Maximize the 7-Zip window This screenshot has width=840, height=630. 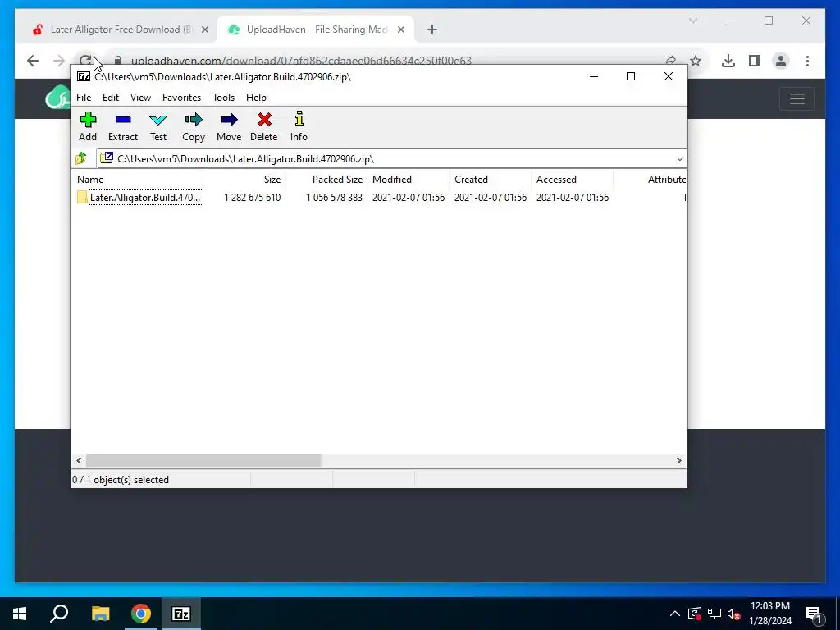(631, 76)
